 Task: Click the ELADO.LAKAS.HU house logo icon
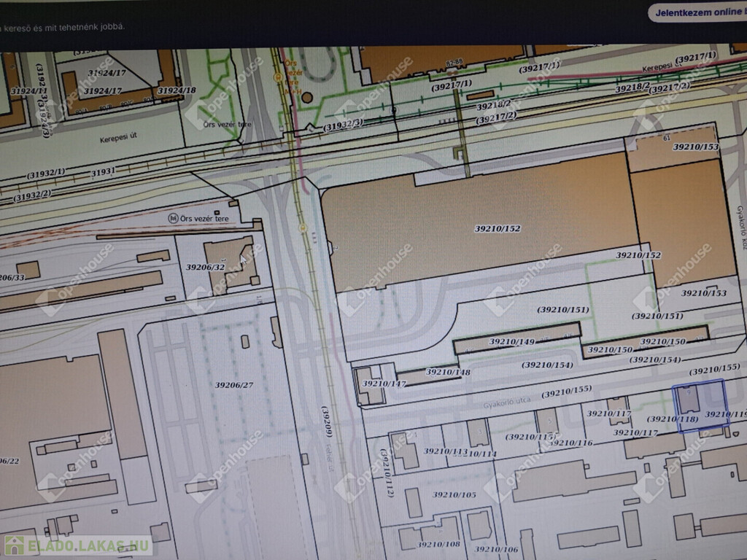(x=15, y=545)
